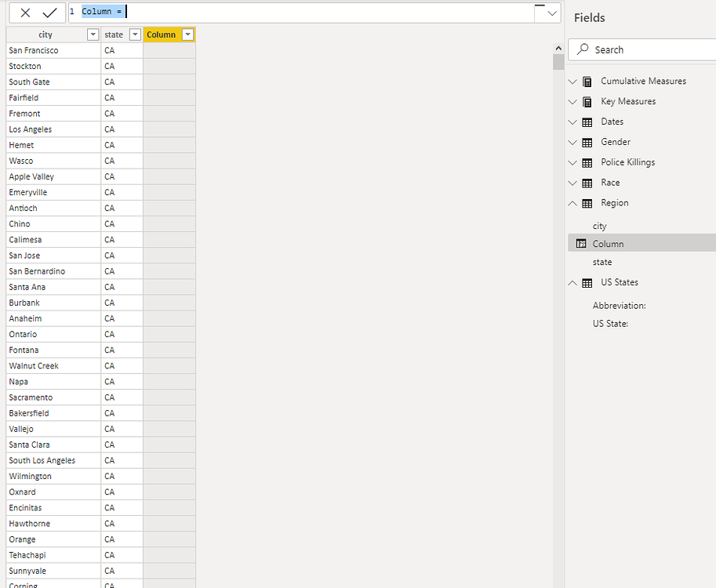Click inside the formula input field
This screenshot has height=588, width=716.
235,12
